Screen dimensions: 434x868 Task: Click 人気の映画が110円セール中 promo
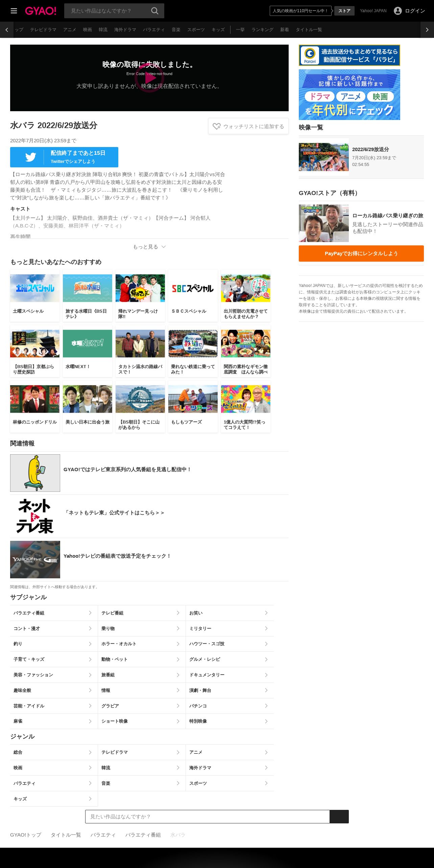[x=300, y=11]
